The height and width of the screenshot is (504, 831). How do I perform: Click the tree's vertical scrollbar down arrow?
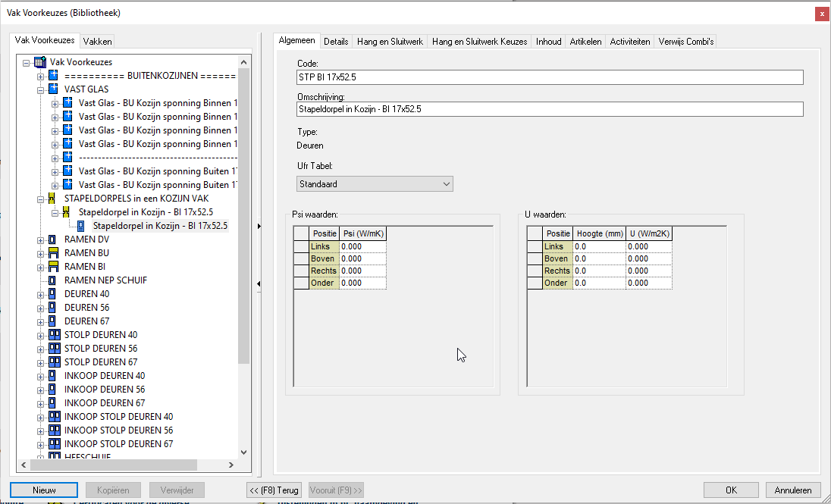[x=243, y=452]
